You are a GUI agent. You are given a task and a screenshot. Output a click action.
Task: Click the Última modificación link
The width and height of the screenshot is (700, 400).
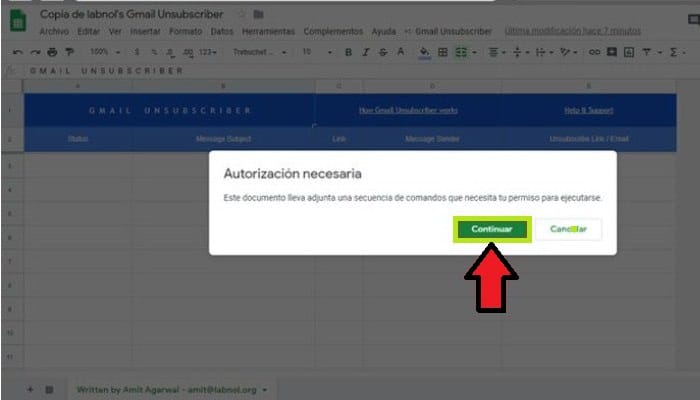[x=573, y=31]
